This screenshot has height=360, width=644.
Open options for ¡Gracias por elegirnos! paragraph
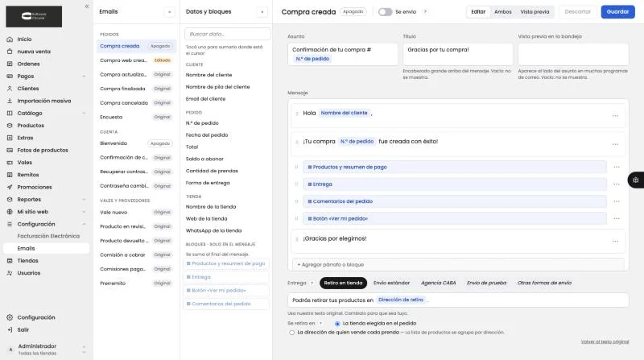[x=615, y=242]
